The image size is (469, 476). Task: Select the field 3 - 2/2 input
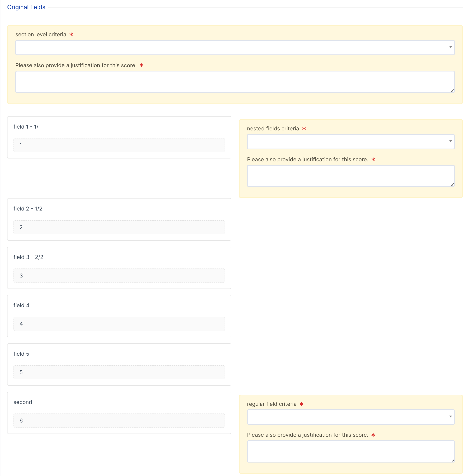[119, 275]
